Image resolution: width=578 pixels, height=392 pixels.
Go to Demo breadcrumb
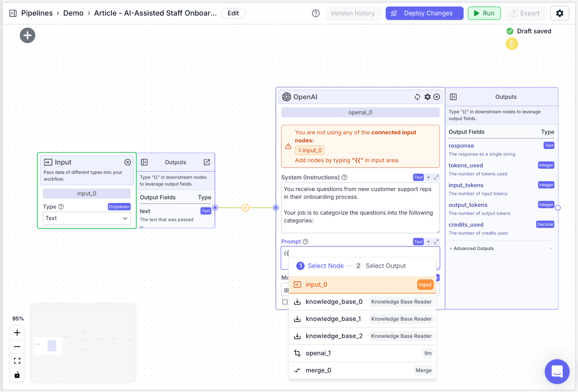coord(73,13)
